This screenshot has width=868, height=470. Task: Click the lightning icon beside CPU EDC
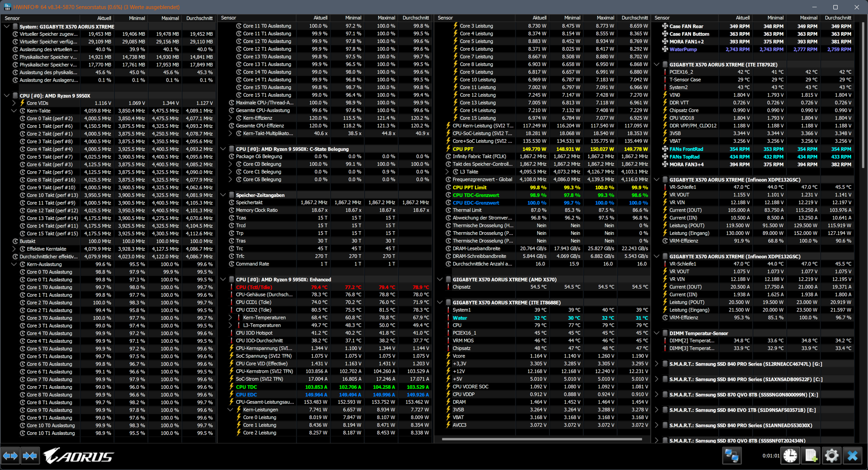(x=231, y=394)
